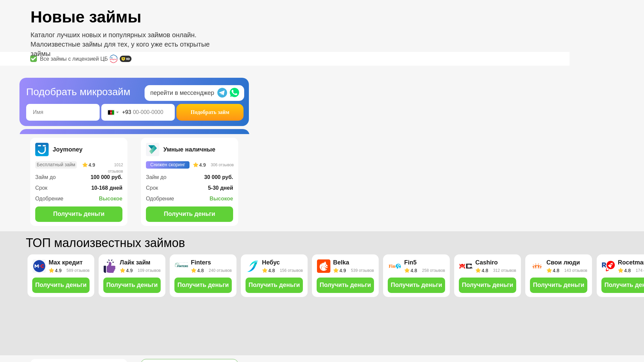The width and height of the screenshot is (644, 362).
Task: Get money from Rocetman card
Action: click(623, 285)
